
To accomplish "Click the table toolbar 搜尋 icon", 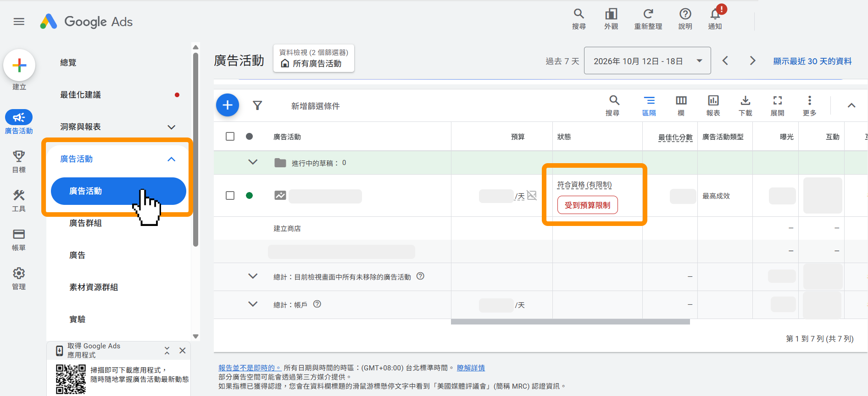I will [x=614, y=105].
